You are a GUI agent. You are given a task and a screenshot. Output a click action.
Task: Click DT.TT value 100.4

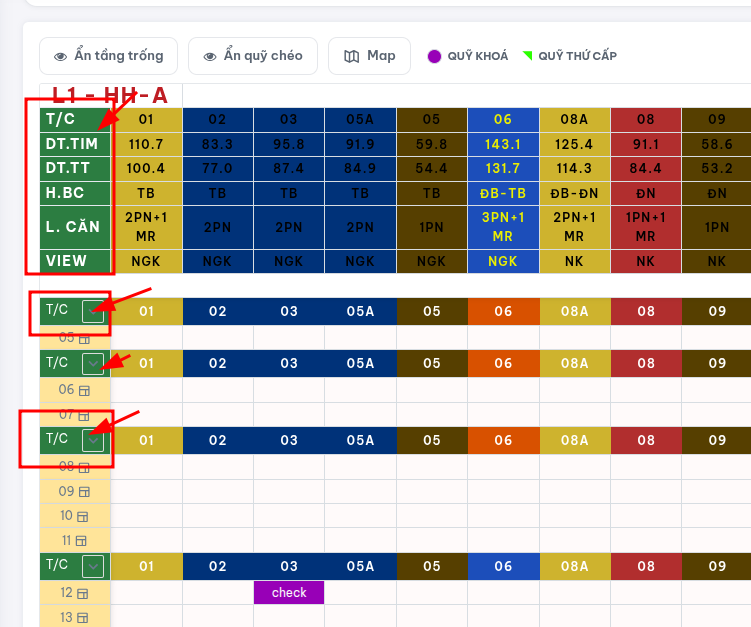(x=147, y=169)
